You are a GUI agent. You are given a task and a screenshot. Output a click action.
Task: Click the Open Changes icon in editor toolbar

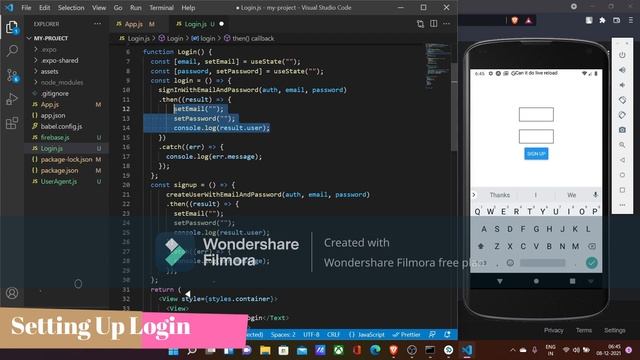pos(420,24)
